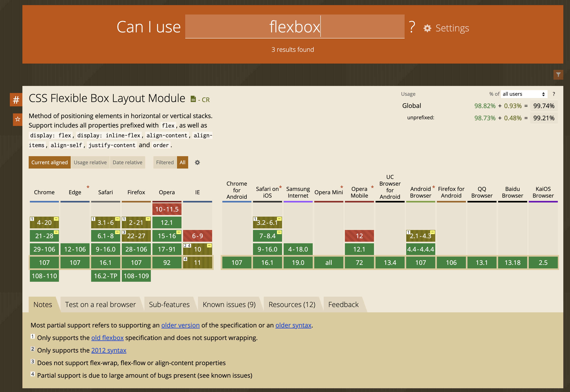Follow the 'older version' link
Screen dimensions: 570x392
[x=181, y=325]
